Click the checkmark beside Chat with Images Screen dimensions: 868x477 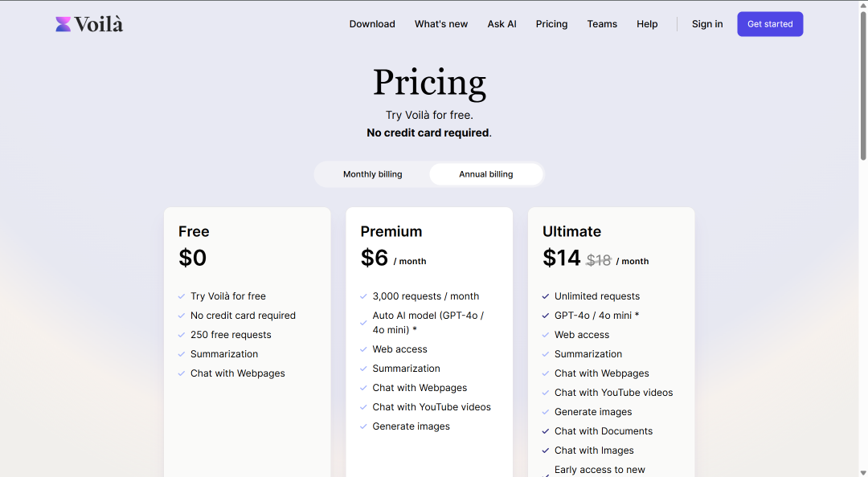click(x=545, y=450)
